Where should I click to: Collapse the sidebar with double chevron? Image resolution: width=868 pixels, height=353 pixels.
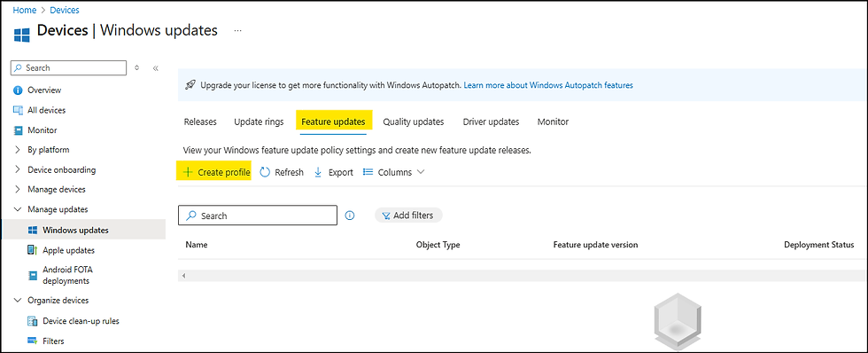pyautogui.click(x=156, y=68)
